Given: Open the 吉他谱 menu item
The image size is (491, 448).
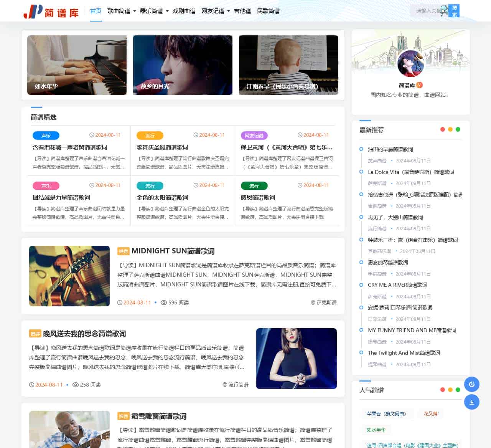Looking at the screenshot, I should coord(242,11).
